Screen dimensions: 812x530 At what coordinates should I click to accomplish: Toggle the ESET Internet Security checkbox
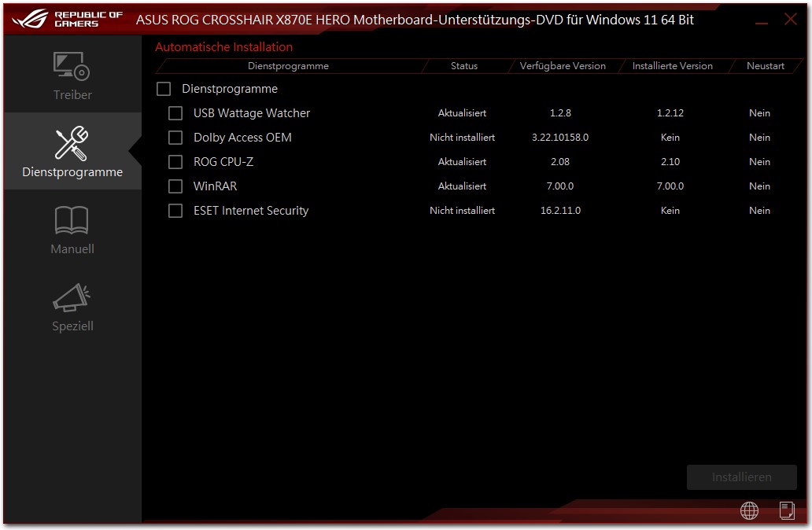pyautogui.click(x=175, y=211)
